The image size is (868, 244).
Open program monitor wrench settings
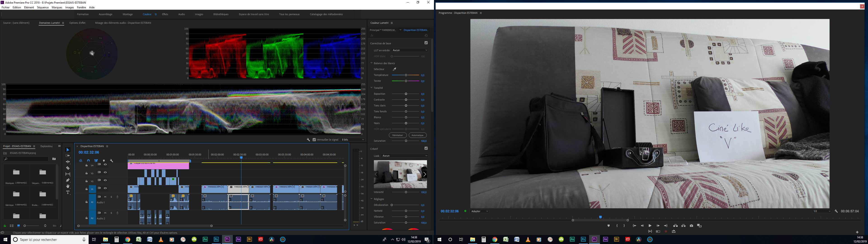pyautogui.click(x=836, y=211)
